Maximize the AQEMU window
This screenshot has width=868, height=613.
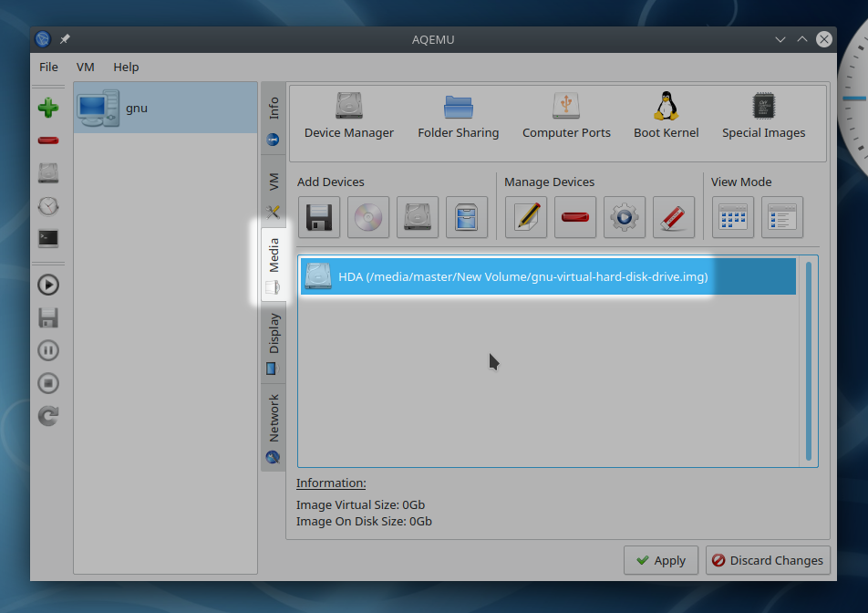802,39
